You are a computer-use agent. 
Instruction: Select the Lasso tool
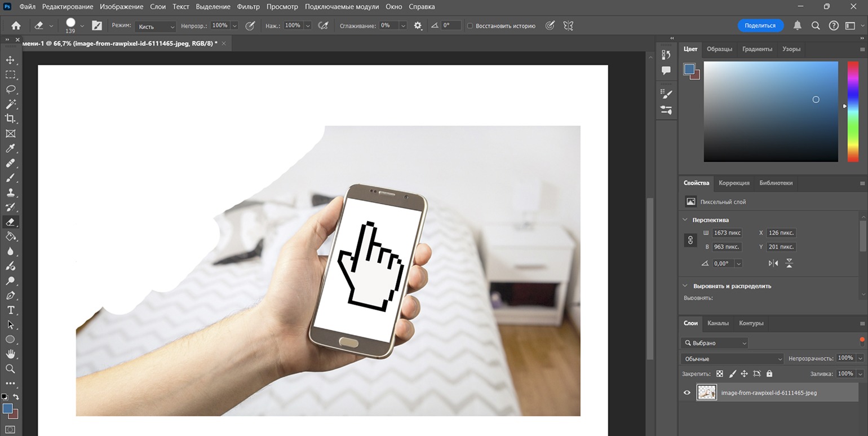10,89
